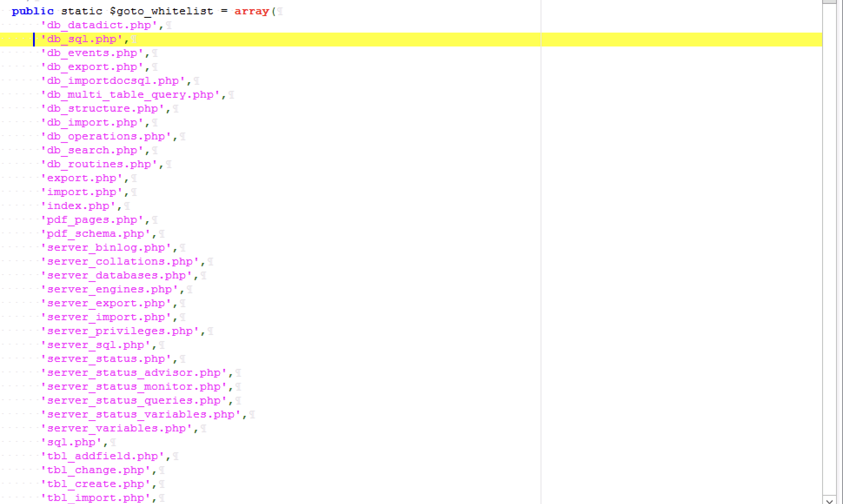Click 'server_status_monitor.php' line
Image resolution: width=843 pixels, height=504 pixels.
[134, 387]
